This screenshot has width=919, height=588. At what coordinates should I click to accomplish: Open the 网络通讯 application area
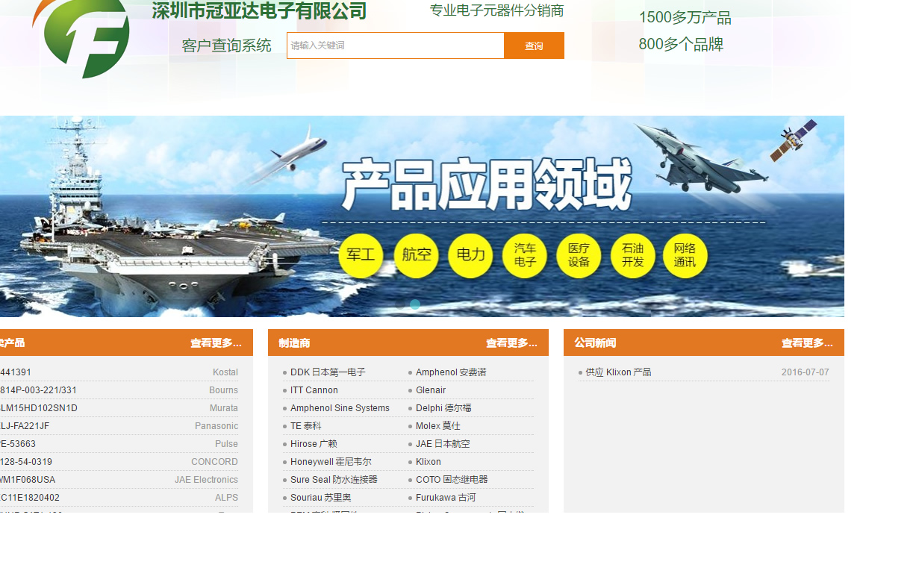pos(685,255)
